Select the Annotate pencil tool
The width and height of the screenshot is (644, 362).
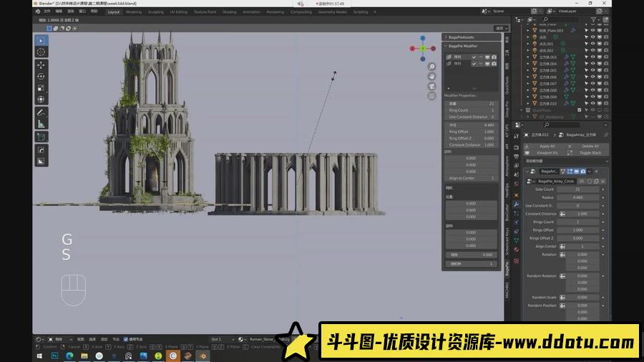tap(41, 112)
